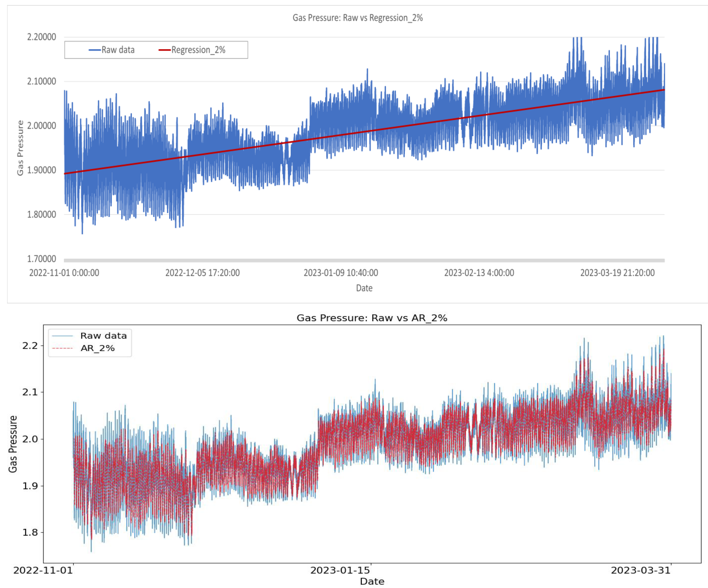Viewport: 708px width, 588px height.
Task: Click the top chart 'Date' axis title
Action: (364, 288)
